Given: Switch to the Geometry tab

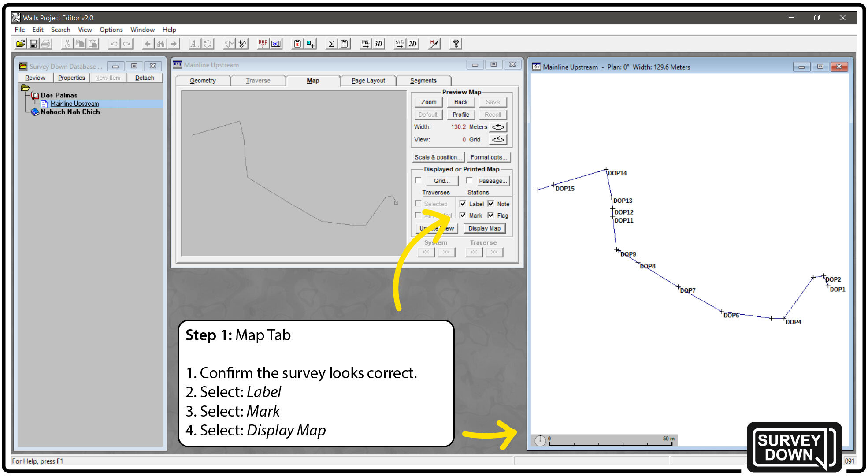Looking at the screenshot, I should [203, 81].
